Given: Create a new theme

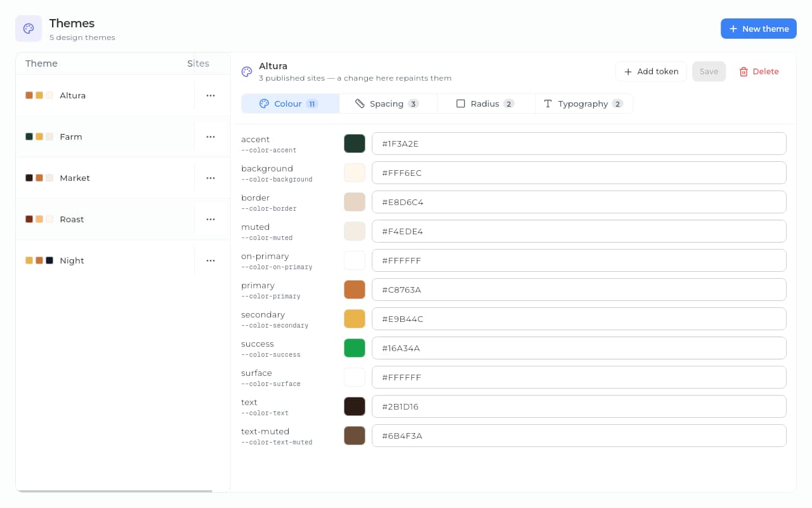Looking at the screenshot, I should pyautogui.click(x=759, y=29).
